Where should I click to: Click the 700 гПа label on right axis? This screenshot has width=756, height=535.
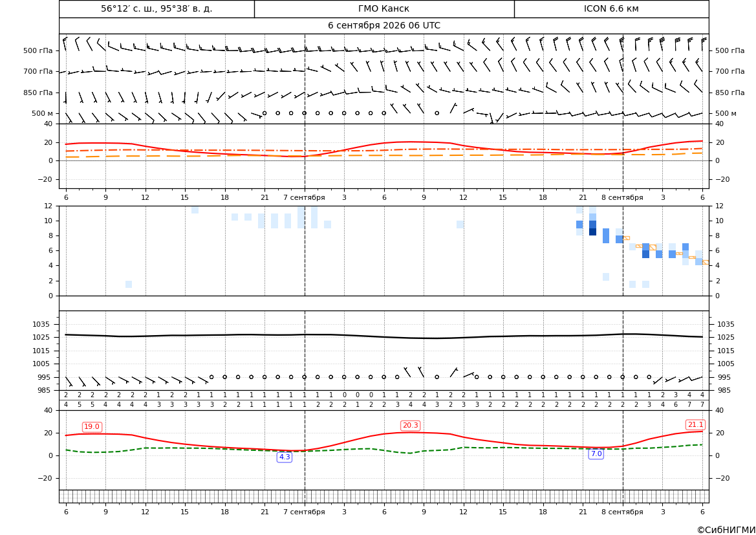[729, 71]
